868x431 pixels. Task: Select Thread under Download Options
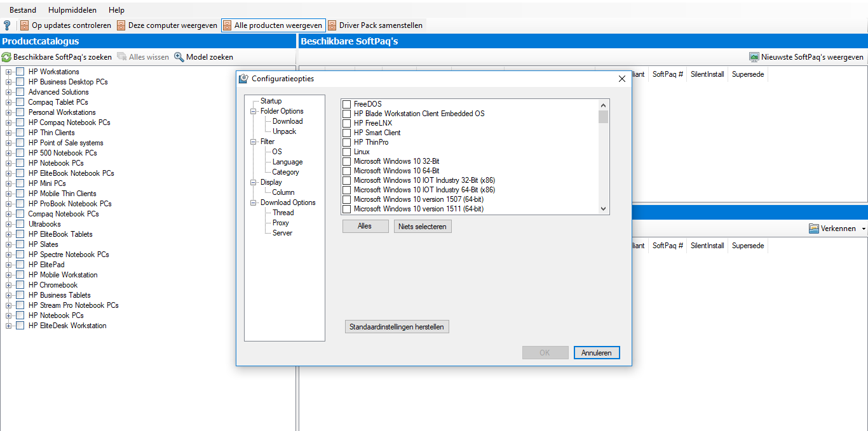tap(283, 213)
